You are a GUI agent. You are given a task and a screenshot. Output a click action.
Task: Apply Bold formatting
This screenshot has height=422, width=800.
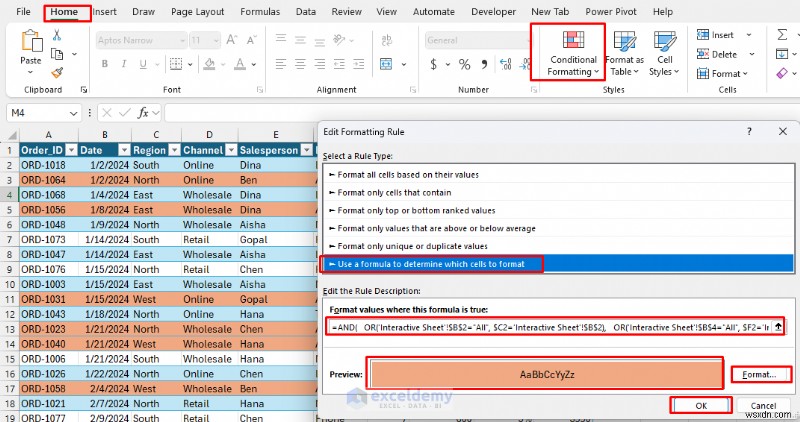(x=105, y=64)
